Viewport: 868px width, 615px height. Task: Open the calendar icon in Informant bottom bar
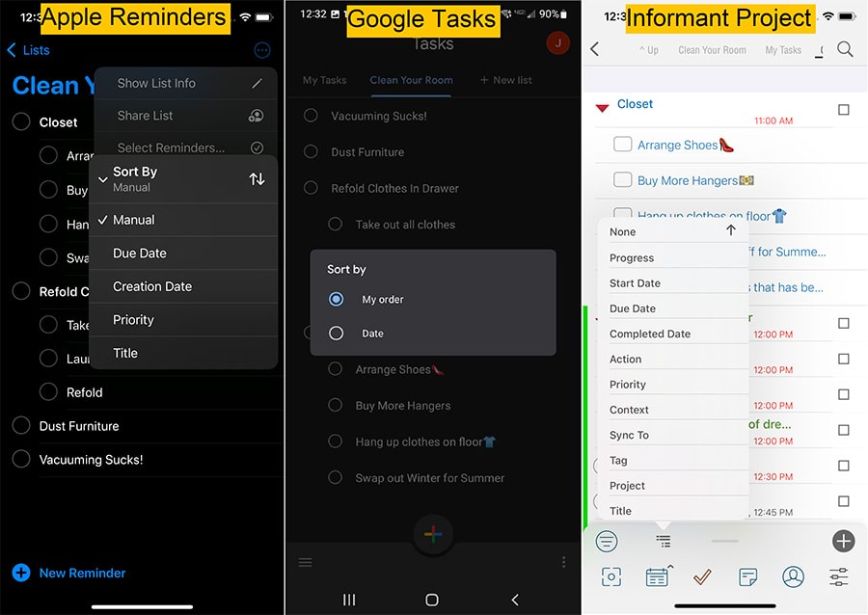click(x=658, y=576)
